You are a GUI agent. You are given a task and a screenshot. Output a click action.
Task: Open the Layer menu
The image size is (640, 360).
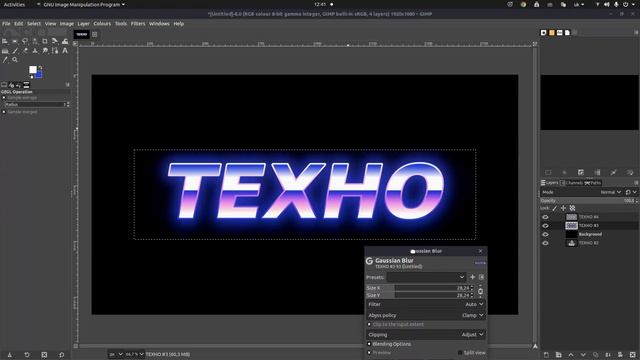(83, 24)
